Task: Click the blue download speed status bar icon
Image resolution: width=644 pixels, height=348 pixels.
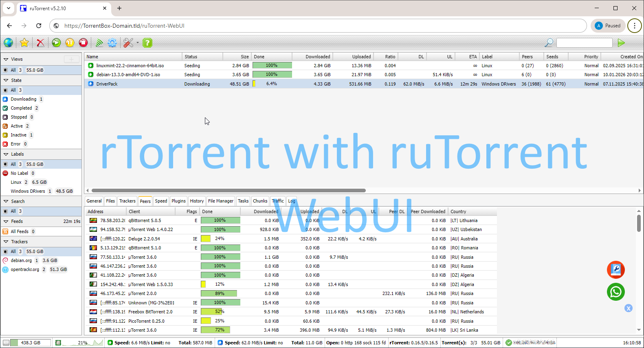Action: click(x=220, y=343)
